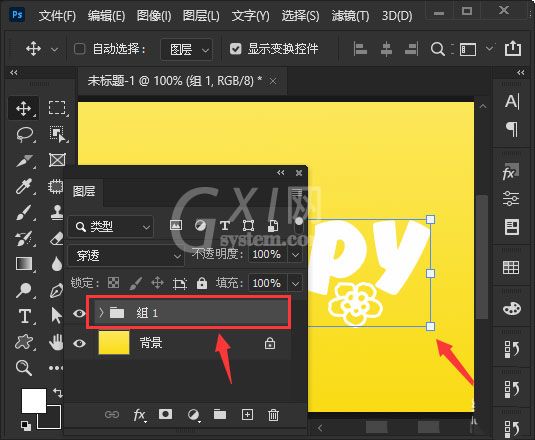
Task: Hide the 组 1 group layer
Action: pyautogui.click(x=79, y=313)
